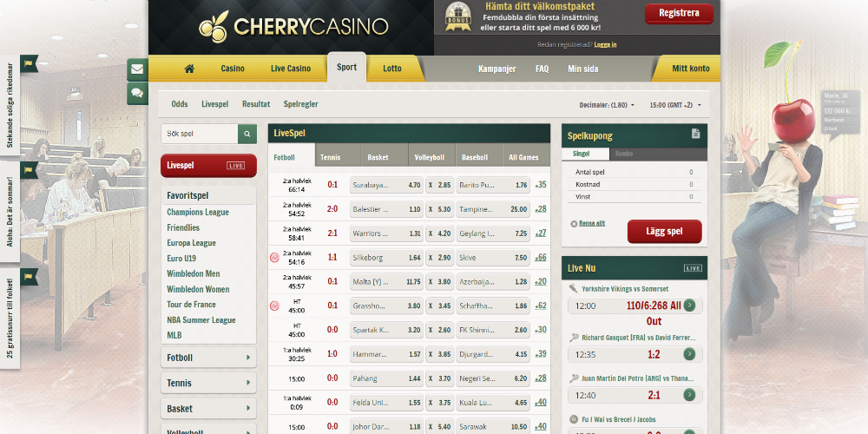This screenshot has width=868, height=434.
Task: Open the Kampanjer menu item
Action: click(497, 69)
